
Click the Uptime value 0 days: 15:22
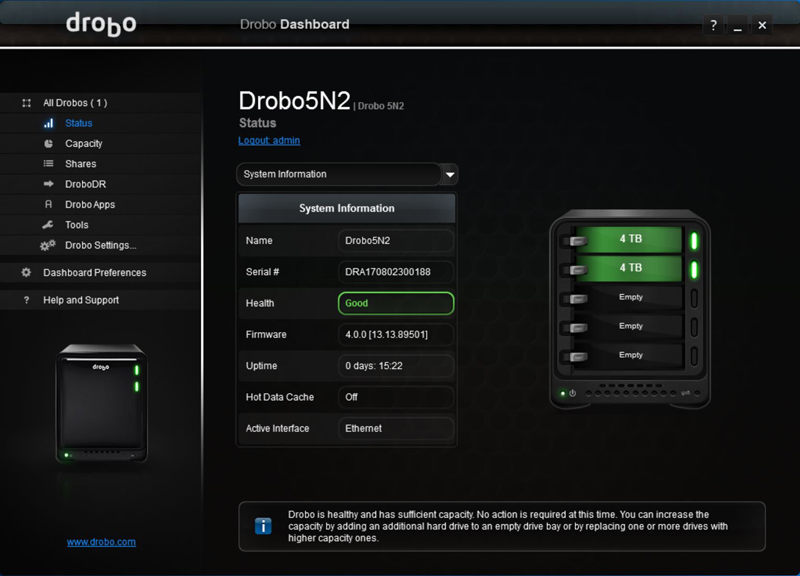(x=396, y=366)
